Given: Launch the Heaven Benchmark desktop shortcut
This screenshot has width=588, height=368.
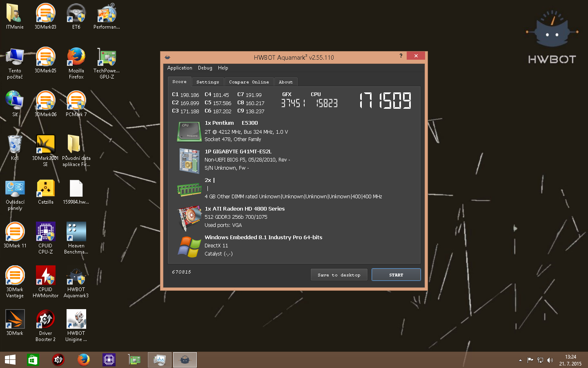Looking at the screenshot, I should click(x=76, y=238).
